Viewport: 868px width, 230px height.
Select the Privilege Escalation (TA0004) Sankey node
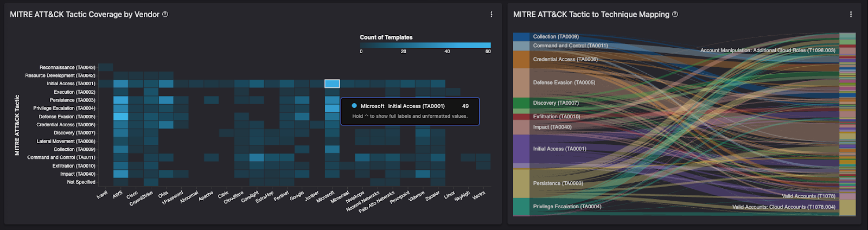pyautogui.click(x=521, y=207)
